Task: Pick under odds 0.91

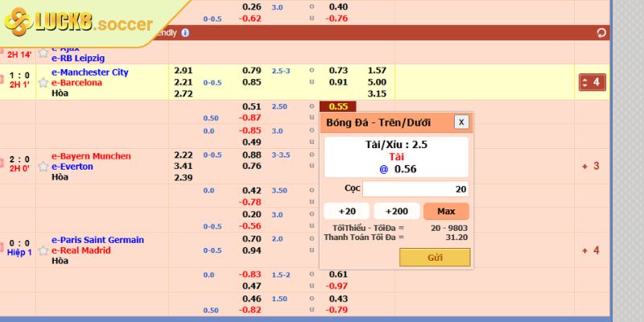Action: (x=338, y=82)
